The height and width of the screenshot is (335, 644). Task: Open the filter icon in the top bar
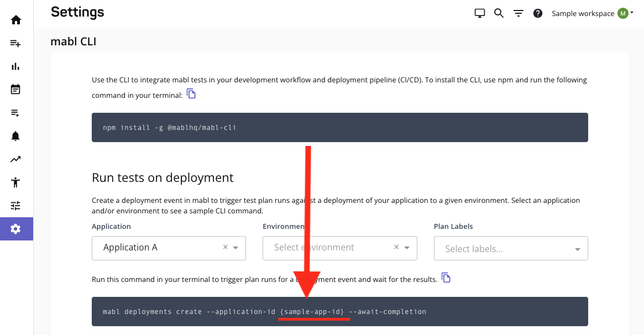(518, 13)
